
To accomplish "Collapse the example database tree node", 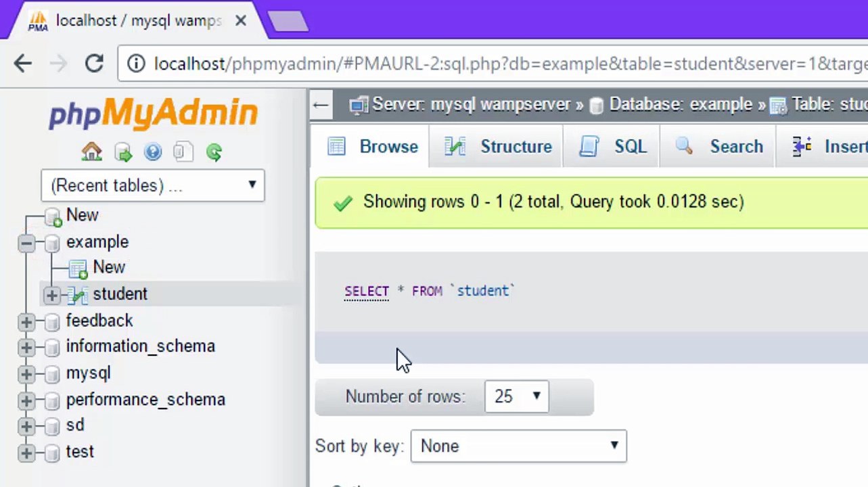I will pyautogui.click(x=26, y=243).
